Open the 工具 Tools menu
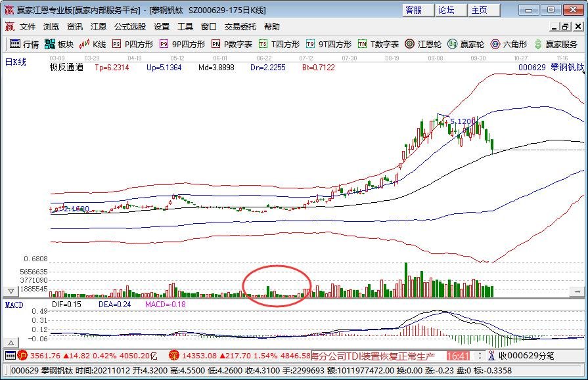588x380 pixels. pyautogui.click(x=185, y=27)
